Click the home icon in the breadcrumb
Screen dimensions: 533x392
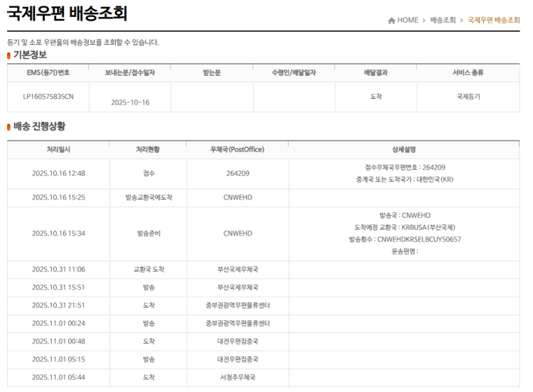coord(392,21)
